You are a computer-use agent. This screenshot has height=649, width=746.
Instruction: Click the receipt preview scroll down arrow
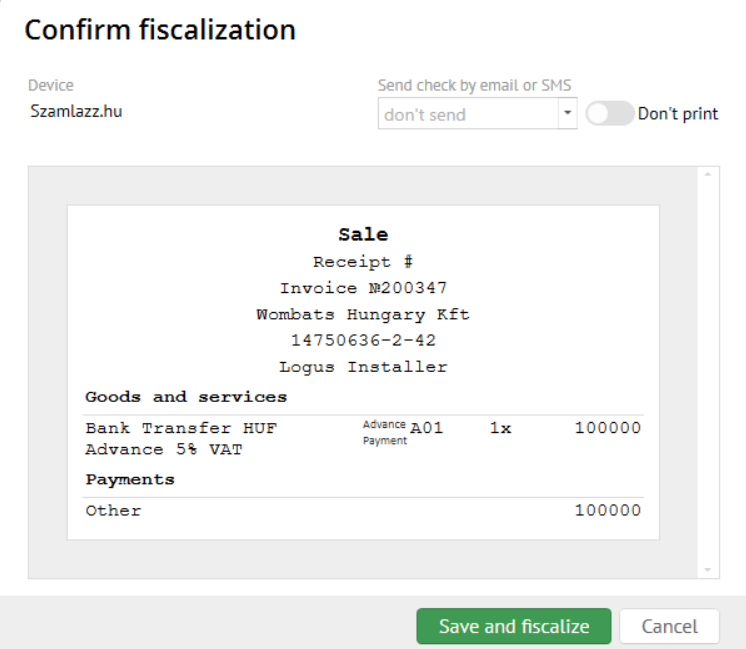[x=708, y=569]
